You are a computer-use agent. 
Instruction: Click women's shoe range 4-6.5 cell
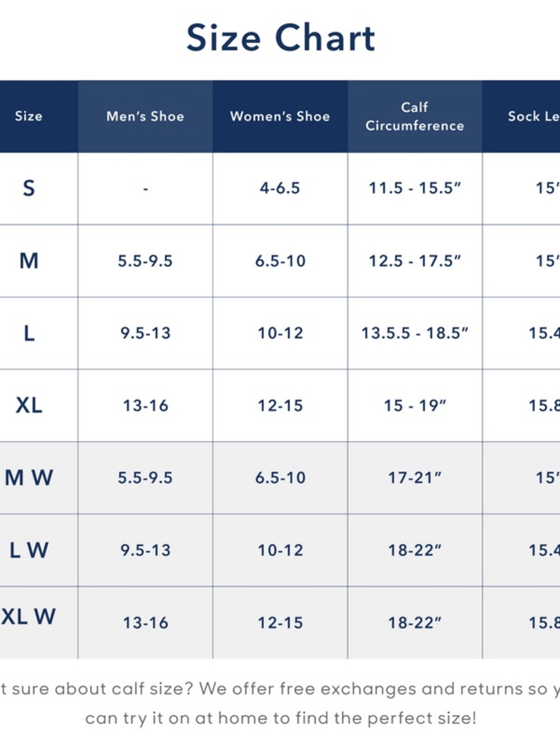[x=280, y=188]
